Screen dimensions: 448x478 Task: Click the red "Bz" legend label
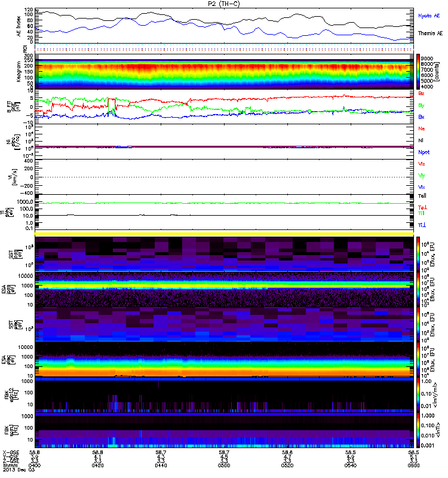421,93
